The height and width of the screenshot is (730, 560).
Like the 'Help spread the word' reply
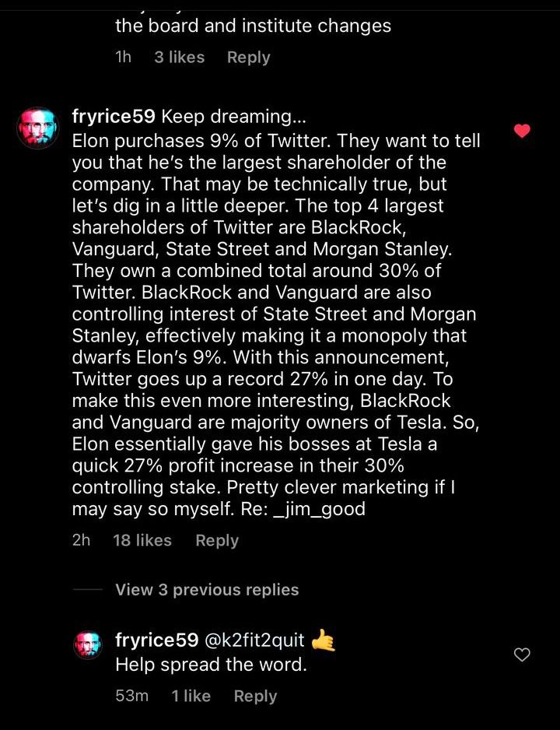(x=522, y=655)
